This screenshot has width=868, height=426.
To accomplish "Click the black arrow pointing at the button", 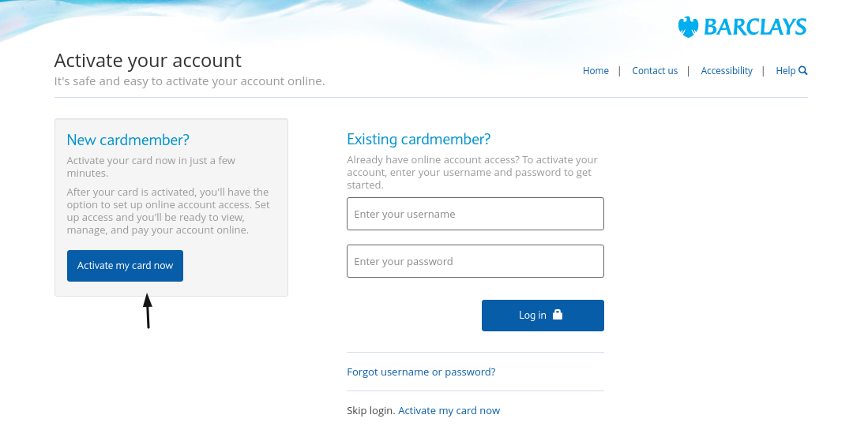I will click(x=148, y=310).
